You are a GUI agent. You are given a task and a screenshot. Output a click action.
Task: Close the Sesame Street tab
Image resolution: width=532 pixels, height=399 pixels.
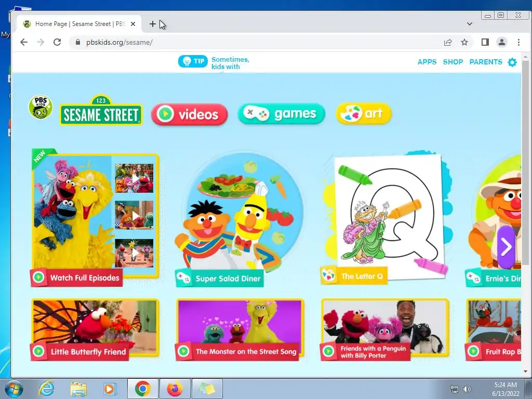[x=133, y=24]
